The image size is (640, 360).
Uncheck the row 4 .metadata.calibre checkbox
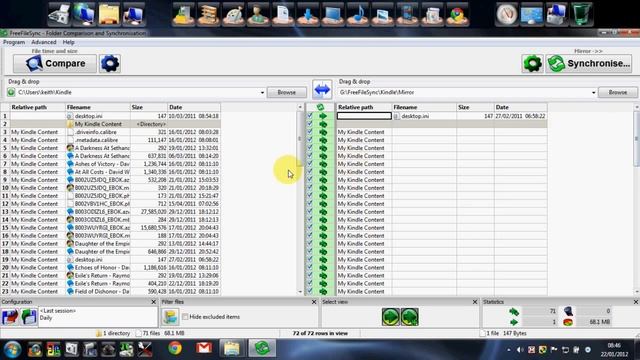click(310, 140)
